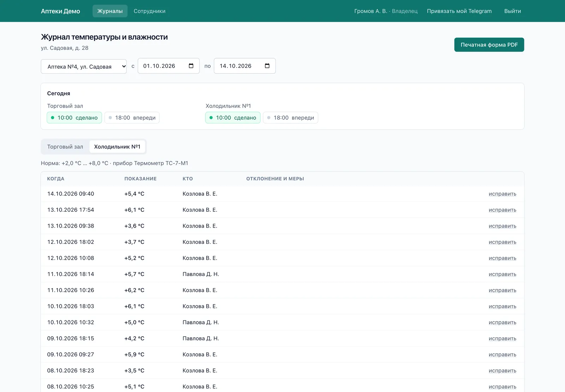The height and width of the screenshot is (392, 565).
Task: Click Холодильник №1 10:00 сделано chip
Action: (233, 117)
